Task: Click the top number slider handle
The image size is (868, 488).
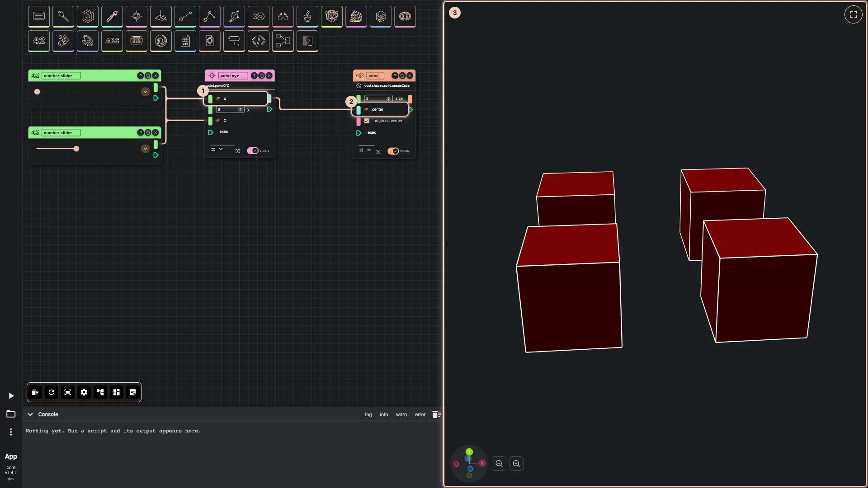Action: (37, 92)
